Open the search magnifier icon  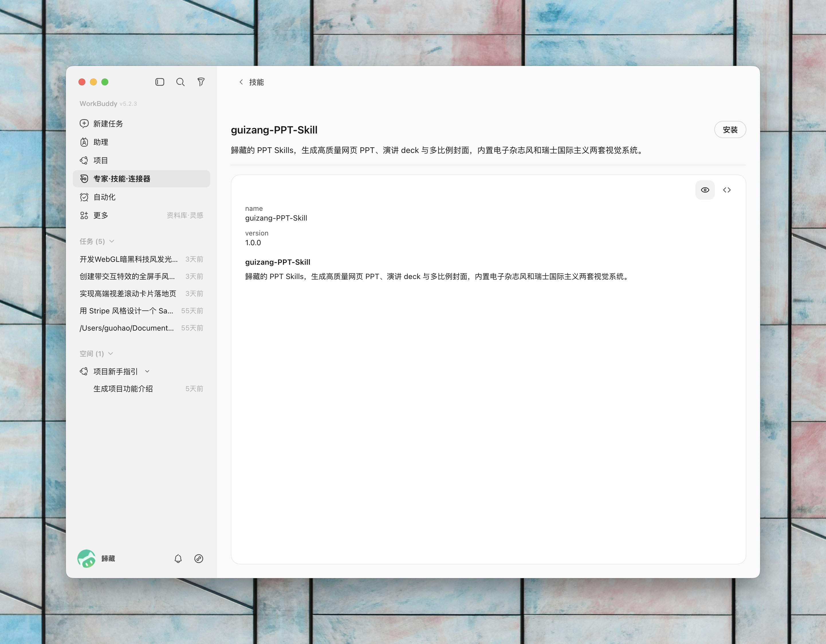tap(180, 82)
